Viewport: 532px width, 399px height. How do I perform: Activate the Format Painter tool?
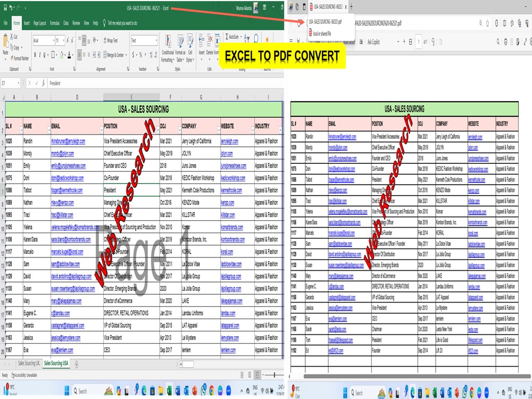(x=20, y=58)
